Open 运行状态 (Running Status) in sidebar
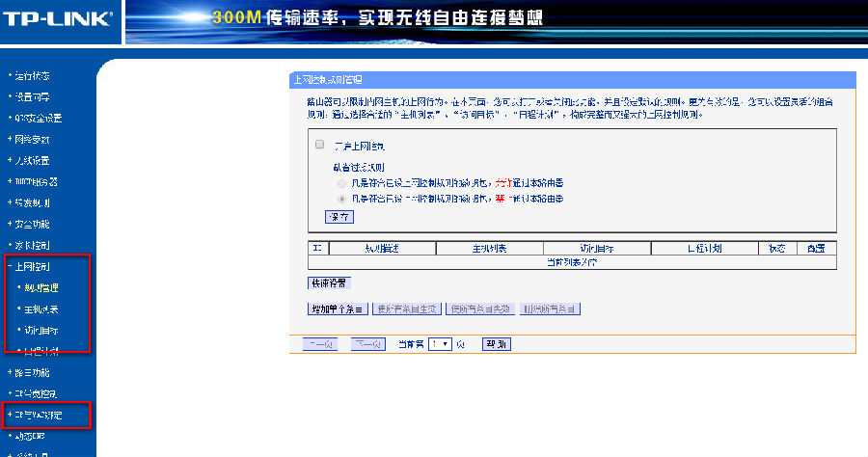868x457 pixels. [32, 75]
